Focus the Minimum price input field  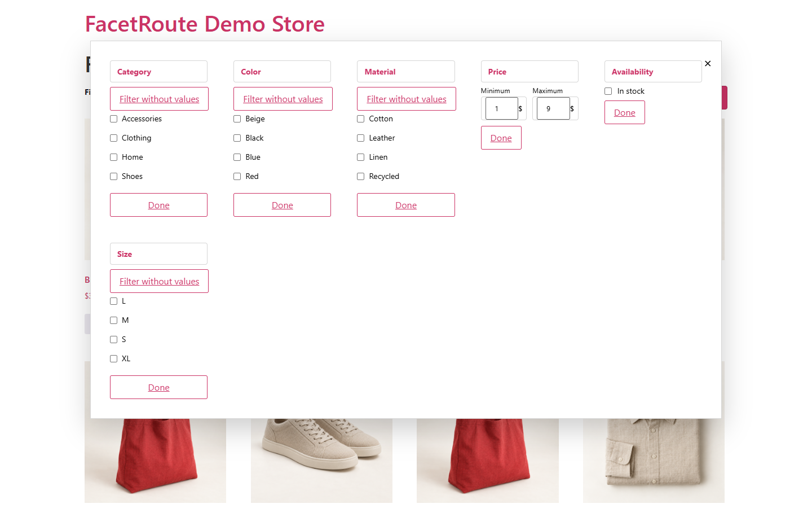click(501, 108)
